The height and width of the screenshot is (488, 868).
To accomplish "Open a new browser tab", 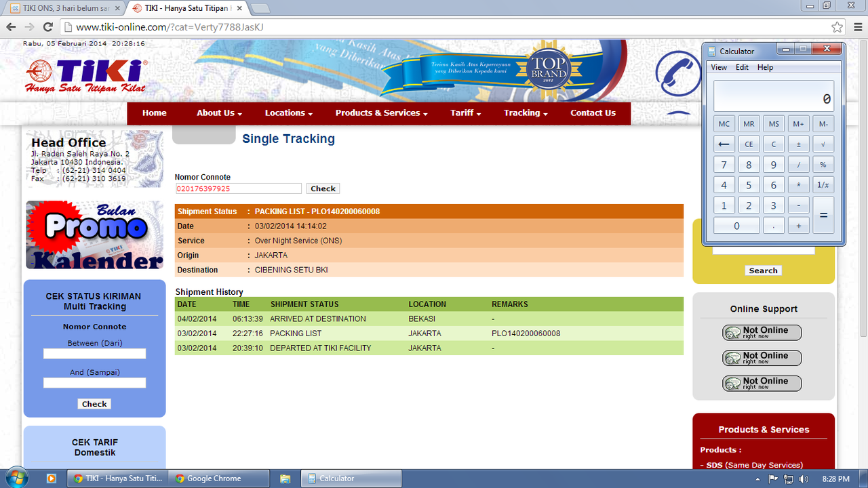I will pos(260,8).
